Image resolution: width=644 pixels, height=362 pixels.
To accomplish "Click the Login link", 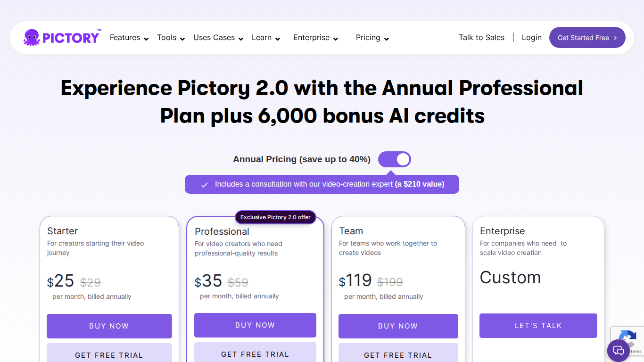I will click(531, 37).
